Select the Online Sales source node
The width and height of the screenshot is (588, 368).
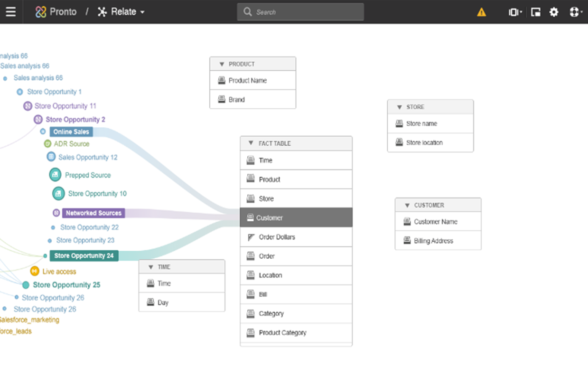(x=71, y=132)
